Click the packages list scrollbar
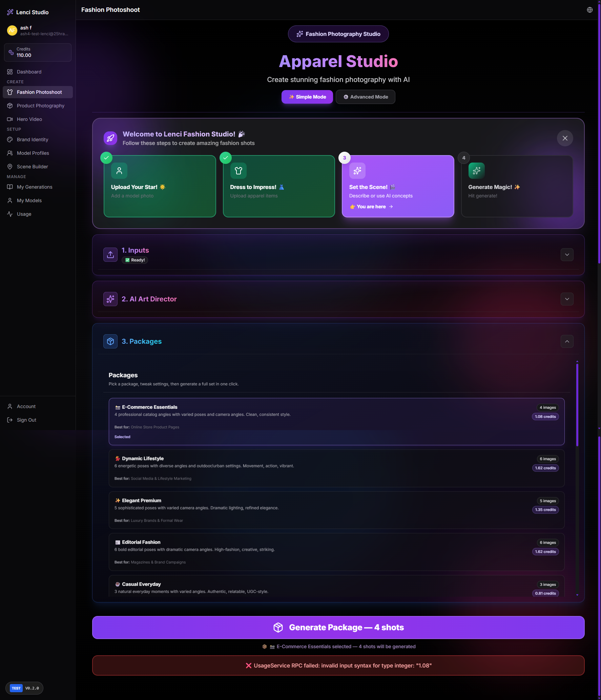601x700 pixels. point(577,405)
